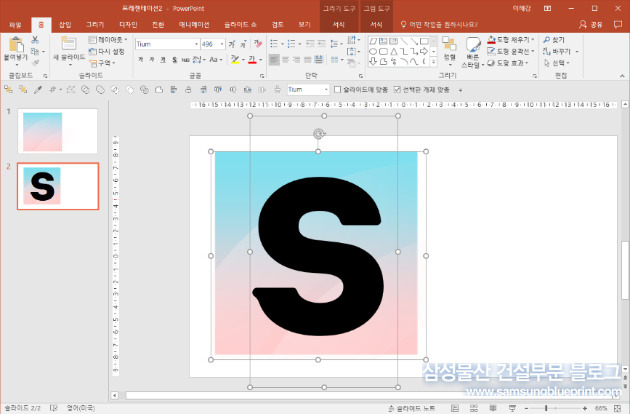This screenshot has height=414, width=630.
Task: Open the line spacing dropdown
Action: coord(335,43)
